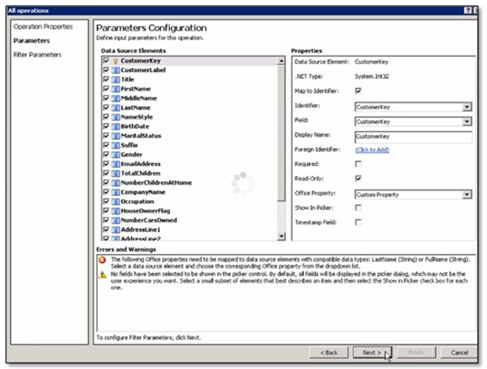Click inside the Display Name text field
The width and height of the screenshot is (487, 369).
(413, 137)
